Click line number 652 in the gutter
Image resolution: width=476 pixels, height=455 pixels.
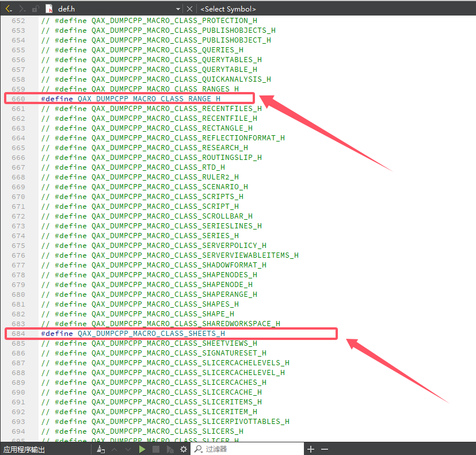pyautogui.click(x=18, y=21)
